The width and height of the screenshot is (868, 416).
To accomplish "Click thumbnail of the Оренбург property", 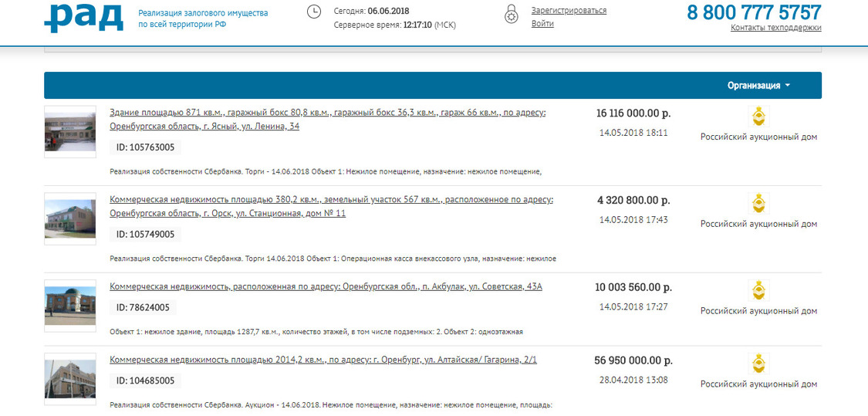I will tap(70, 379).
